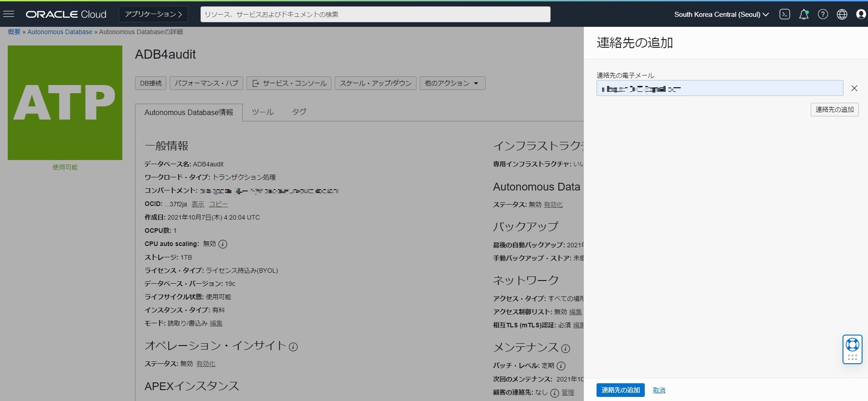Enable Autonomous Data Guard status 有効化 link
The height and width of the screenshot is (401, 868).
coord(553,205)
